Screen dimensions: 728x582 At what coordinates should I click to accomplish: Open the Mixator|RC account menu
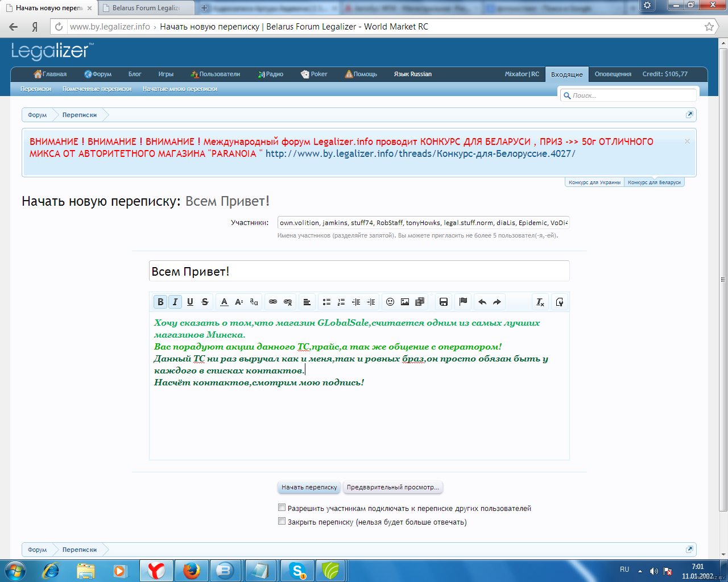[522, 74]
